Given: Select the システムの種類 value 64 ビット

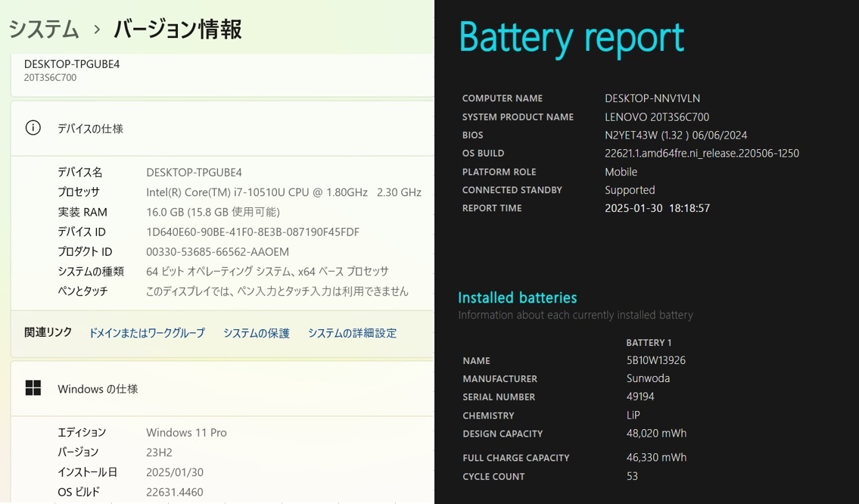Looking at the screenshot, I should (267, 271).
